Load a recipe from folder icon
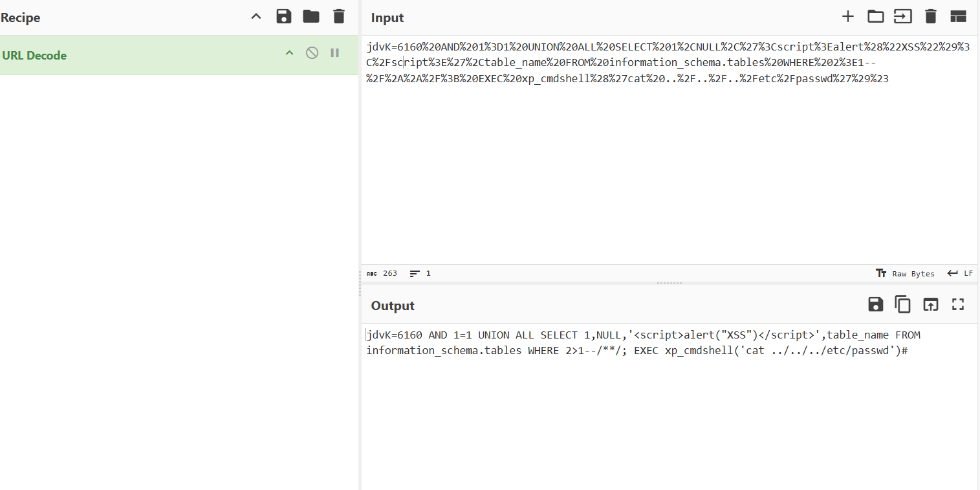Image resolution: width=980 pixels, height=490 pixels. 311,17
